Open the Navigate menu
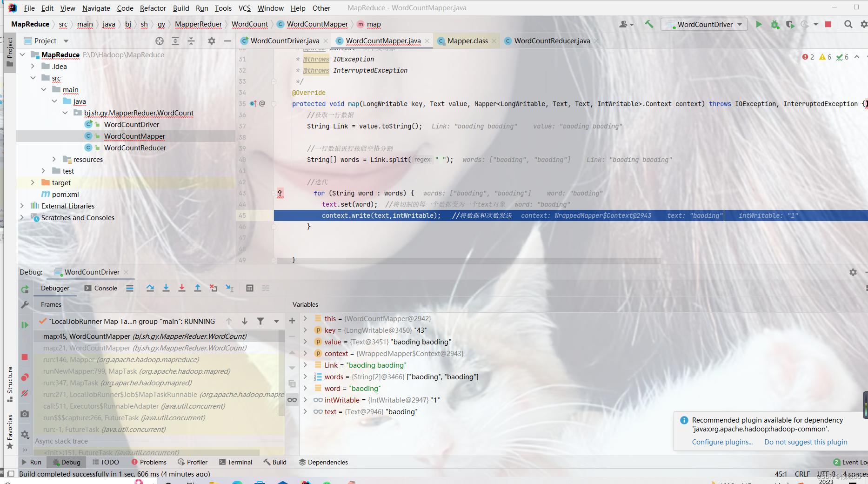 pos(96,8)
